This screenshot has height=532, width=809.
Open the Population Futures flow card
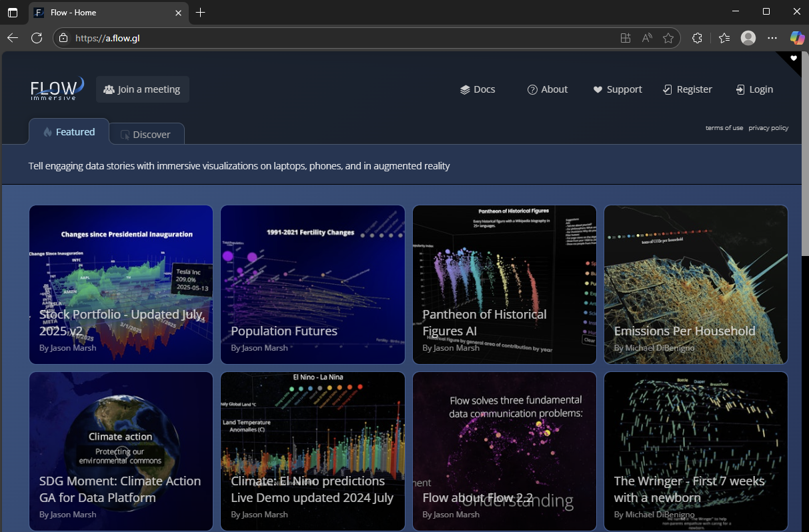pos(313,285)
